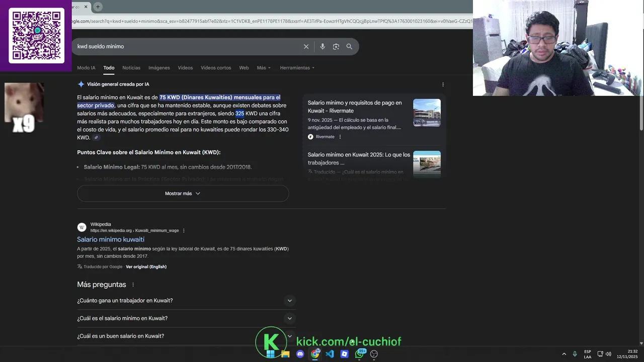Open 'Salario mínimo en Kuwait 2025' article
644x362 pixels.
[359, 159]
